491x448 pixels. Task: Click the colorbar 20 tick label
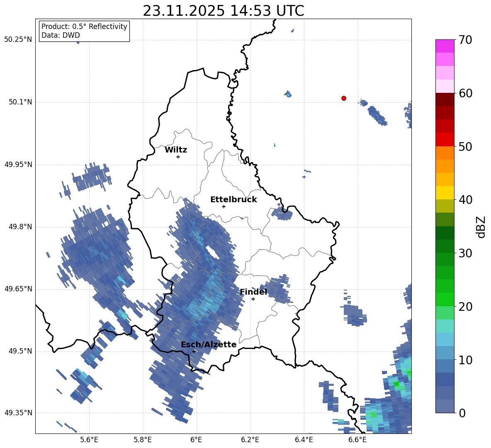click(x=465, y=307)
